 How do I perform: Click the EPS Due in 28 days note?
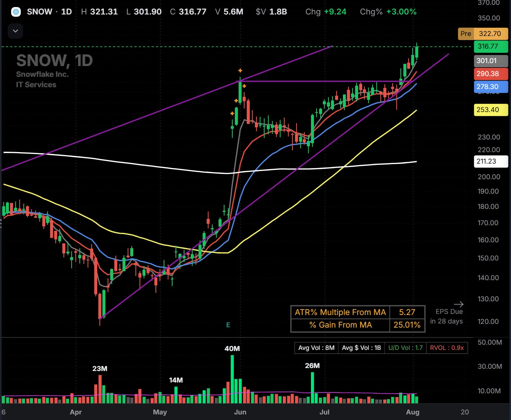pyautogui.click(x=447, y=316)
